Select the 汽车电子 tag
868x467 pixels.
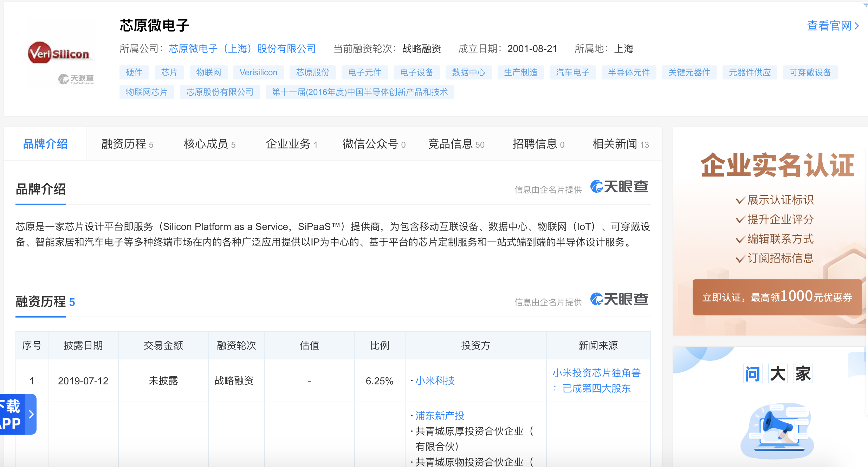tap(573, 72)
